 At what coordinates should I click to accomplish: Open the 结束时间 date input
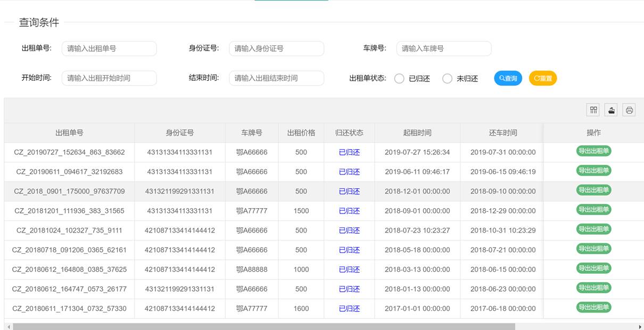pos(276,78)
